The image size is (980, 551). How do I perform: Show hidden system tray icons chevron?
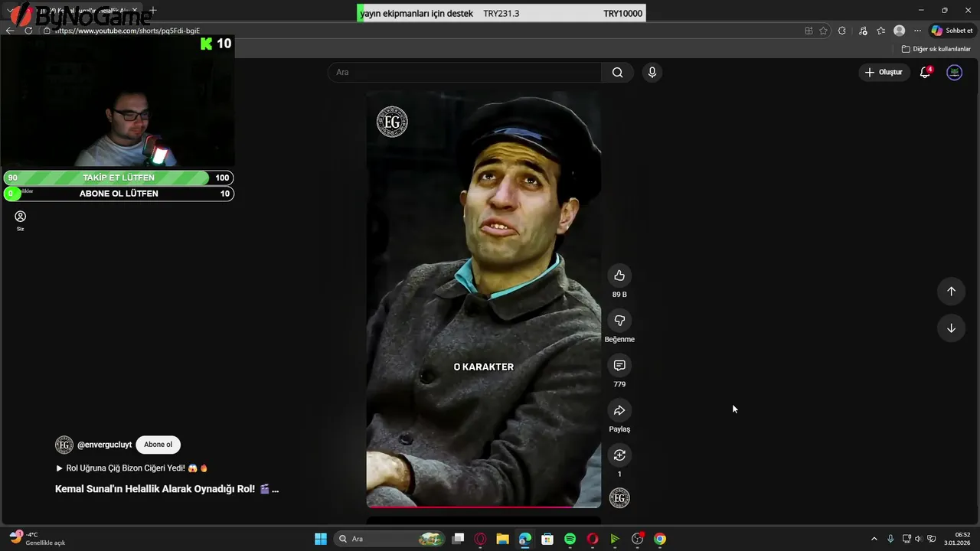coord(874,539)
